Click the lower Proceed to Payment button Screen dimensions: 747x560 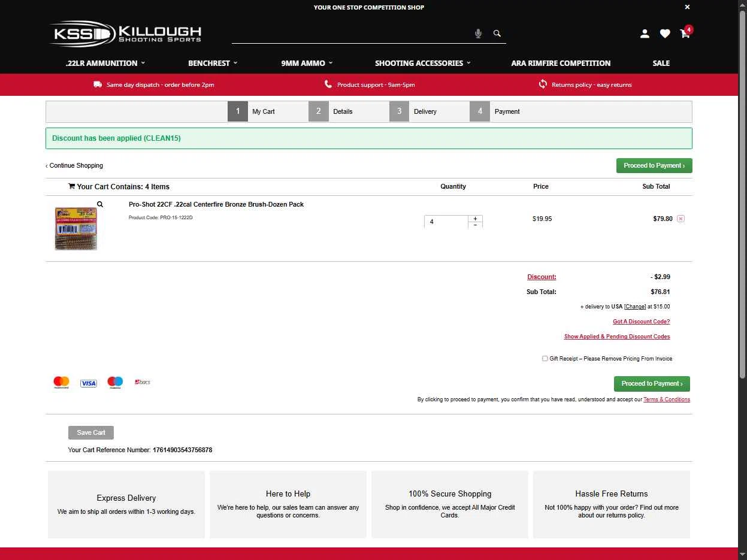point(652,383)
